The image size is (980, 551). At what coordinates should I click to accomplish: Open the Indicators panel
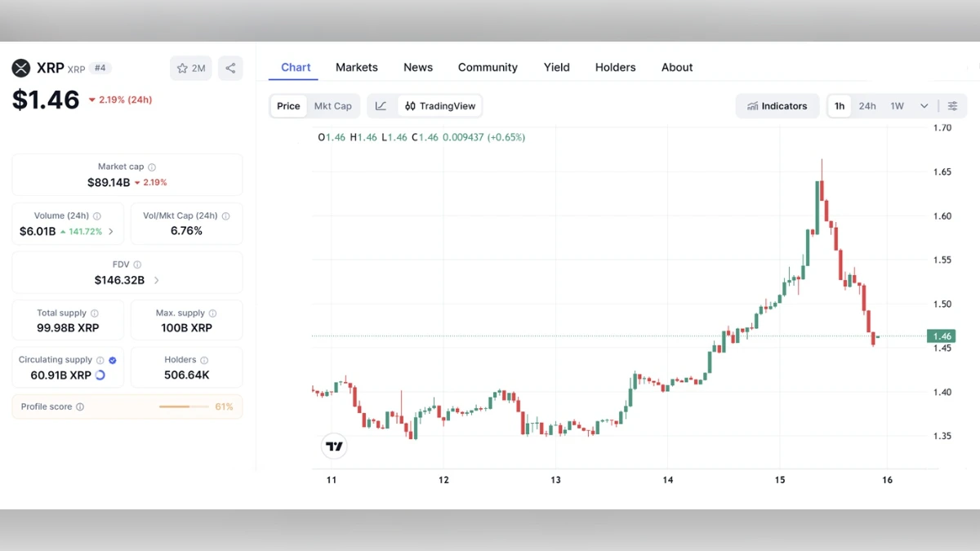[777, 106]
